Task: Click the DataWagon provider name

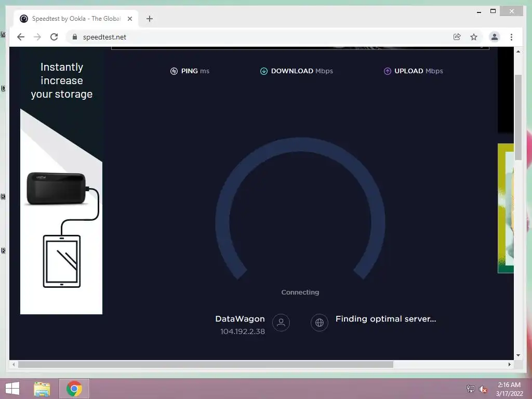Action: point(240,319)
